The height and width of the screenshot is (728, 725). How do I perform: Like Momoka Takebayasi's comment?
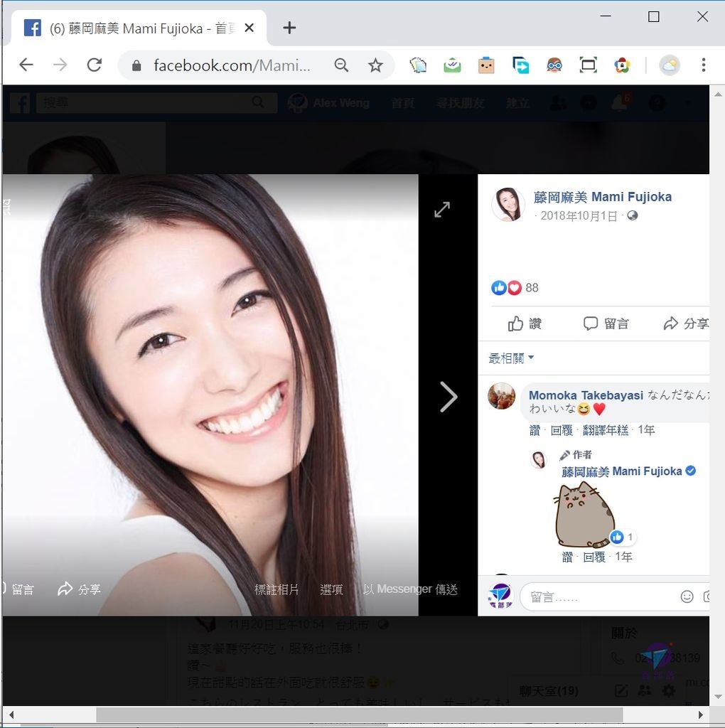(535, 430)
